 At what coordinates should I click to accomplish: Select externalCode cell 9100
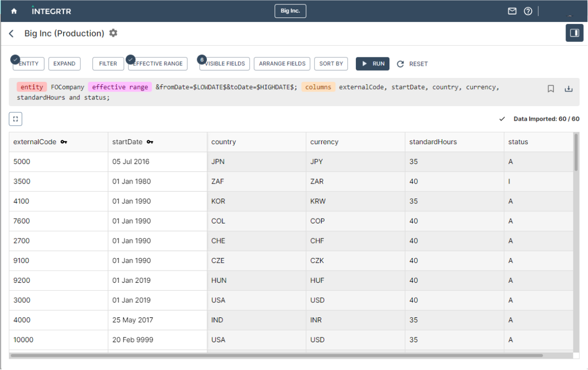(58, 260)
